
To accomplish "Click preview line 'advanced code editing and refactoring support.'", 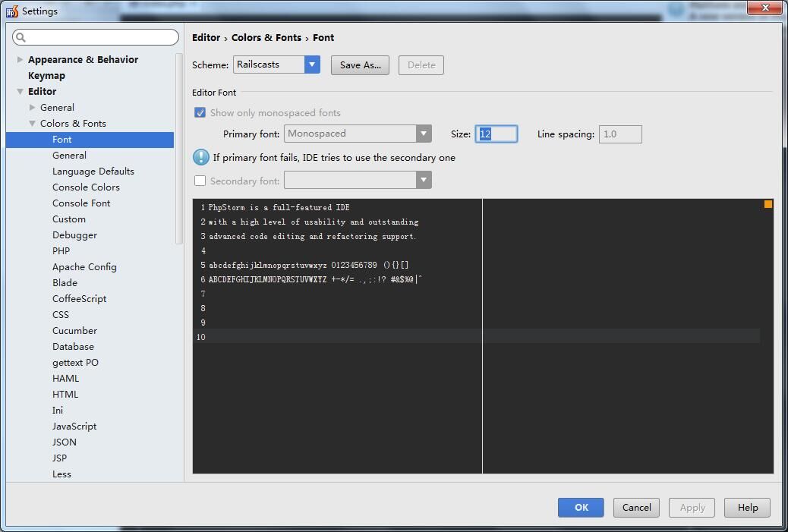I will coord(313,237).
